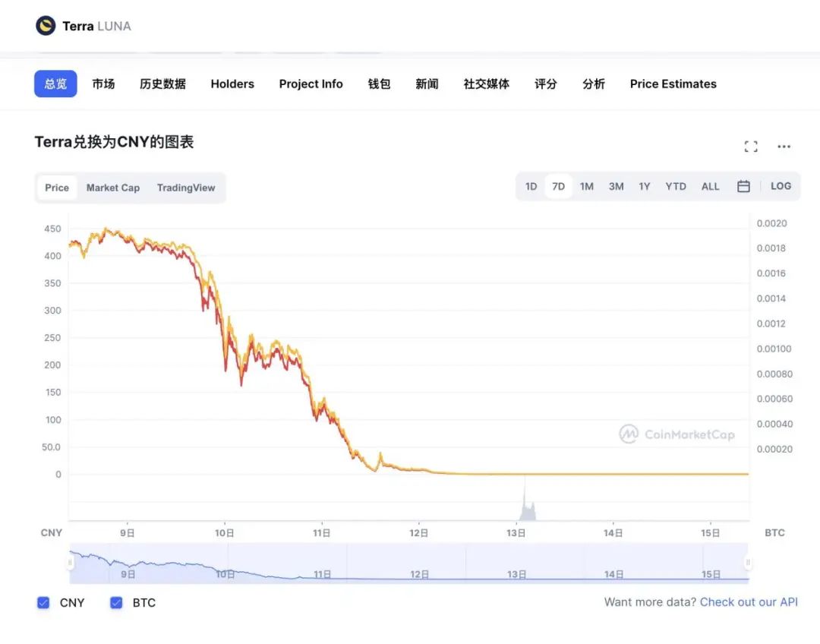The width and height of the screenshot is (820, 644).
Task: Click the Check out our API link
Action: (749, 601)
